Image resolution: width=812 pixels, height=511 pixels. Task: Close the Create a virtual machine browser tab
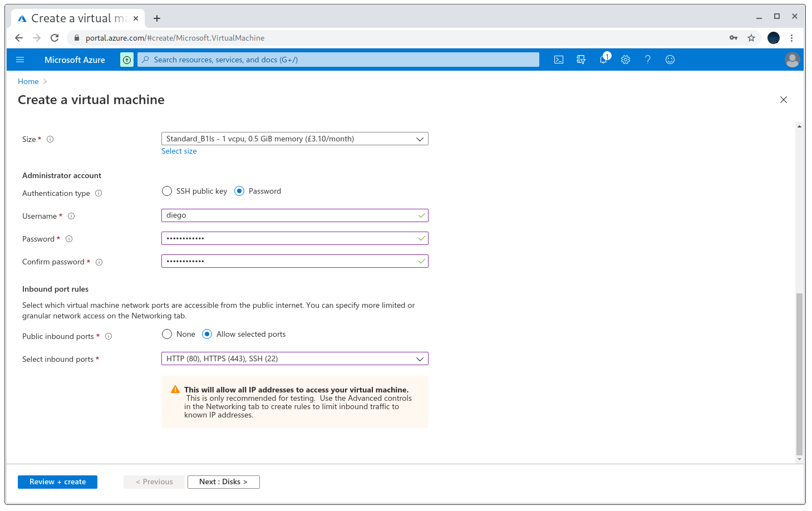click(136, 18)
